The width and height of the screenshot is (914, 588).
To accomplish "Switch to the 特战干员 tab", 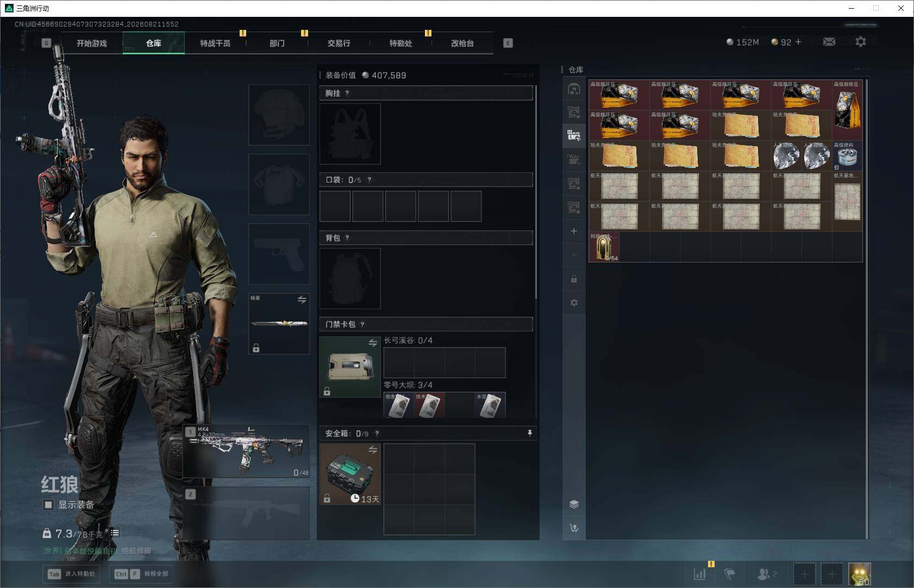I will click(215, 43).
